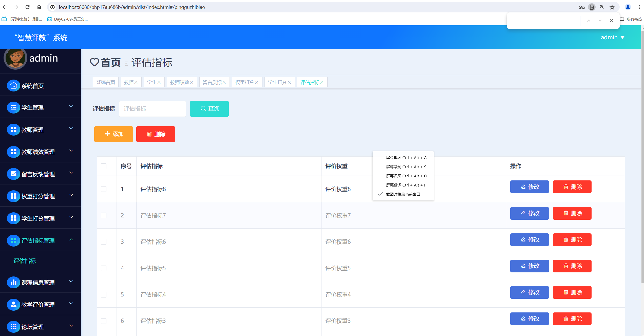
Task: Click the 教学评价管理 person icon
Action: coord(13,305)
